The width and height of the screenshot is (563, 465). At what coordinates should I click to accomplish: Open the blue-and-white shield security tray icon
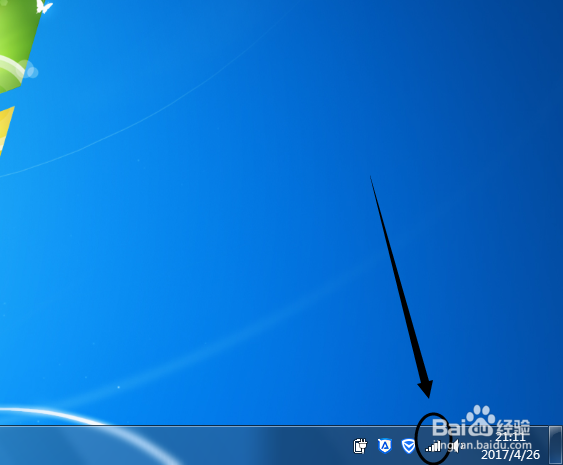[408, 446]
